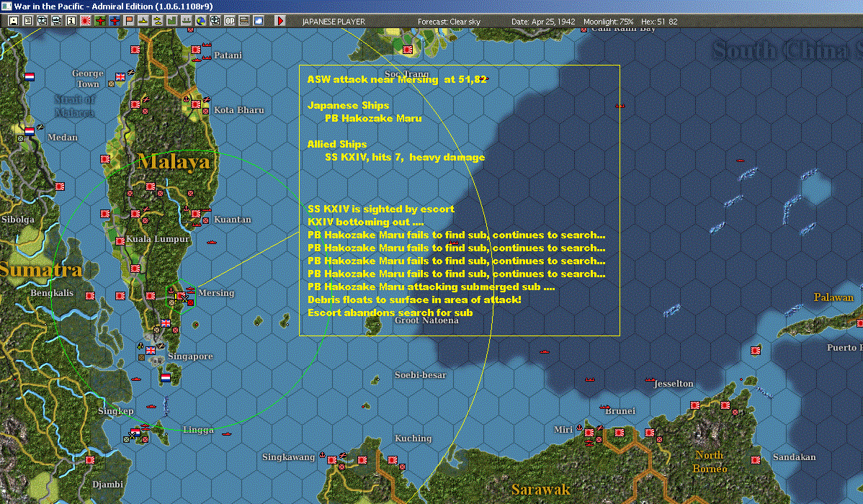Click the 'JAPANESE PLAYER' status text
863x504 pixels.
[334, 22]
